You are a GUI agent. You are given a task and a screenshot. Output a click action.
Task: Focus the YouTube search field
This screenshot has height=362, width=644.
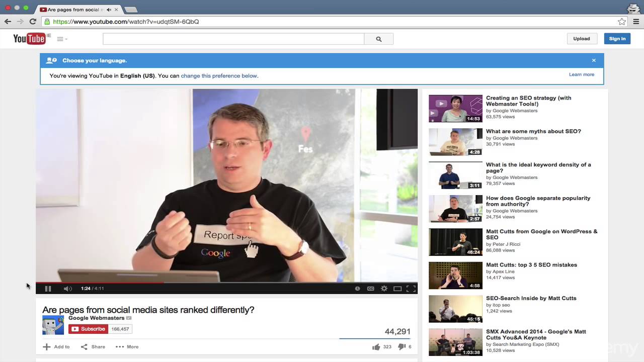(233, 39)
